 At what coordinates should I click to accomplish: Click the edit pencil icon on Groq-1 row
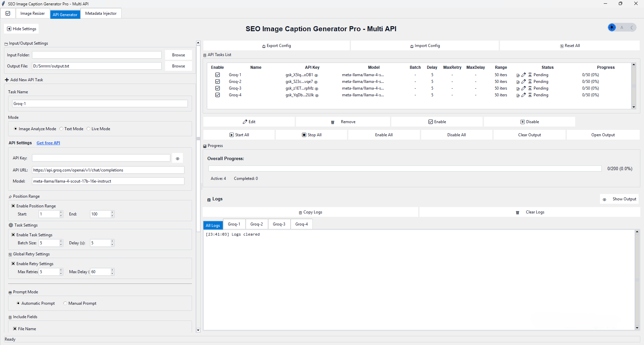(x=523, y=75)
